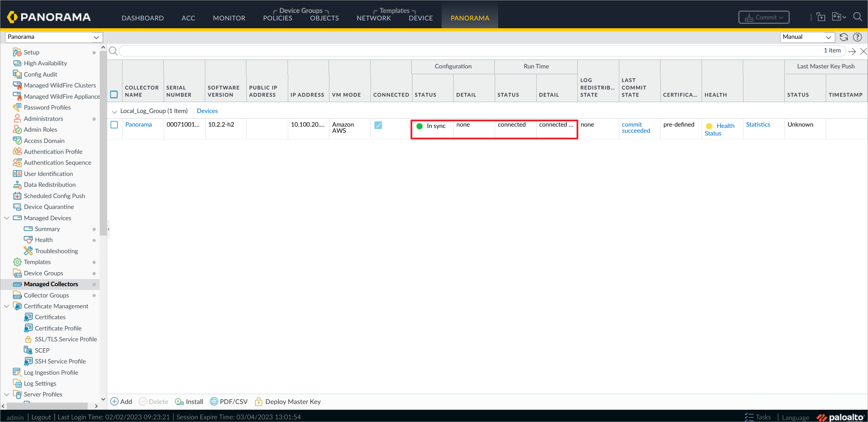Open the help question mark icon
Image resolution: width=868 pixels, height=422 pixels.
[x=857, y=37]
